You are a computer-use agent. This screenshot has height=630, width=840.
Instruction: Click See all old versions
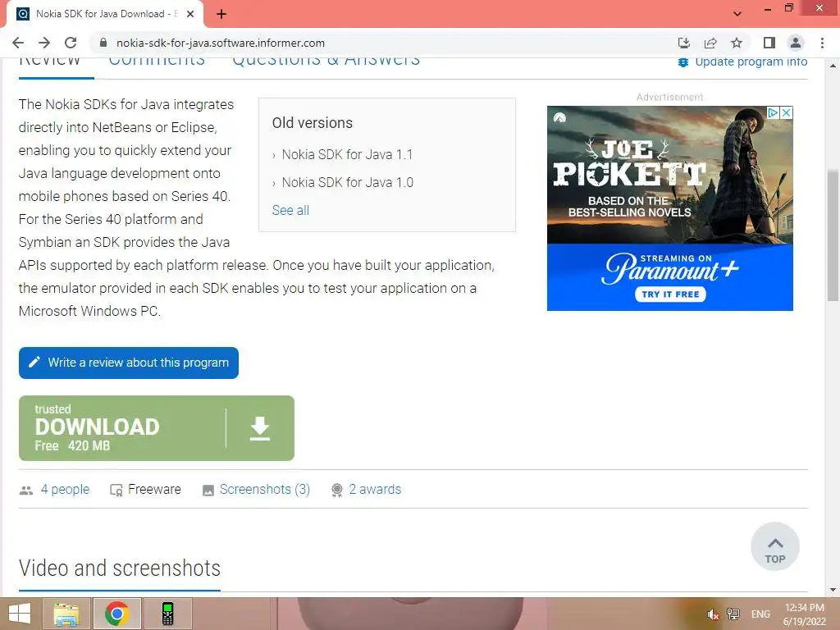coord(290,210)
